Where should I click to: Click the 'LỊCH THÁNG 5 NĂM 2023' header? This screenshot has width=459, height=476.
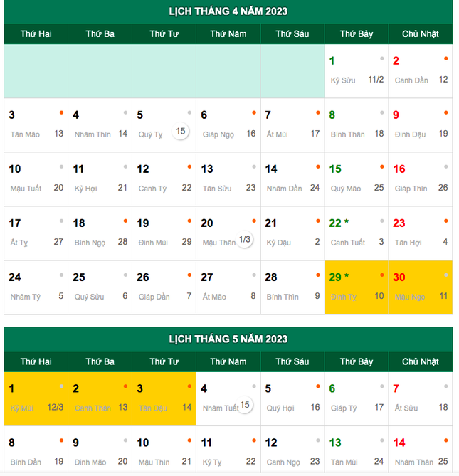[x=228, y=339]
